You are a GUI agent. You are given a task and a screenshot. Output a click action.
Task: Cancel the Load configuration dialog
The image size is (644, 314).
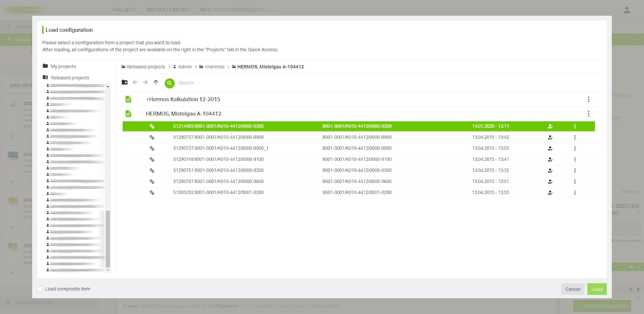click(572, 289)
